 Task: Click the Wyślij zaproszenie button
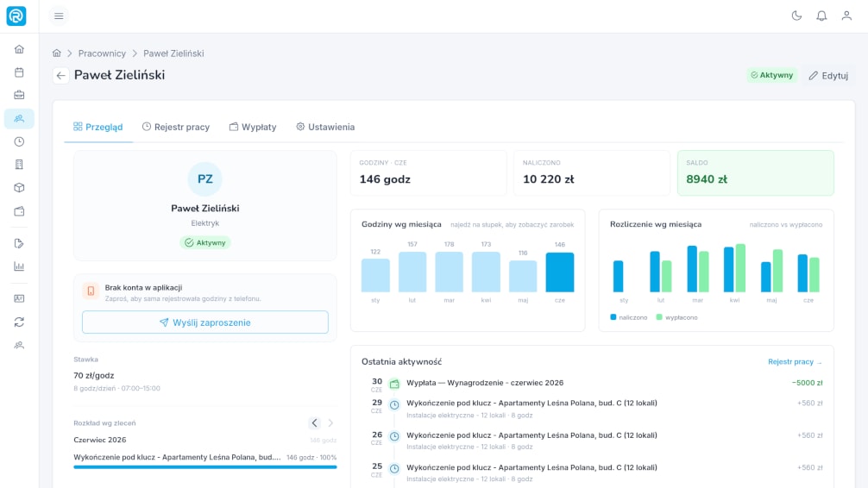[205, 322]
